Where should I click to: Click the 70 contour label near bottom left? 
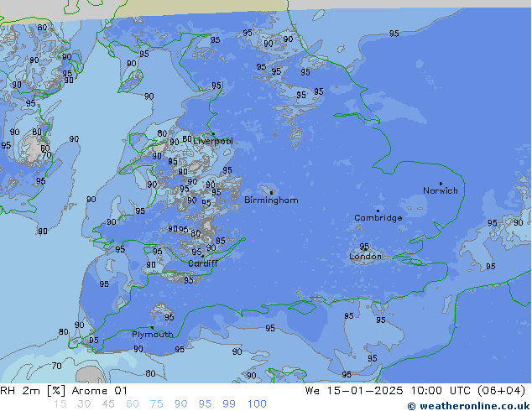click(x=57, y=366)
